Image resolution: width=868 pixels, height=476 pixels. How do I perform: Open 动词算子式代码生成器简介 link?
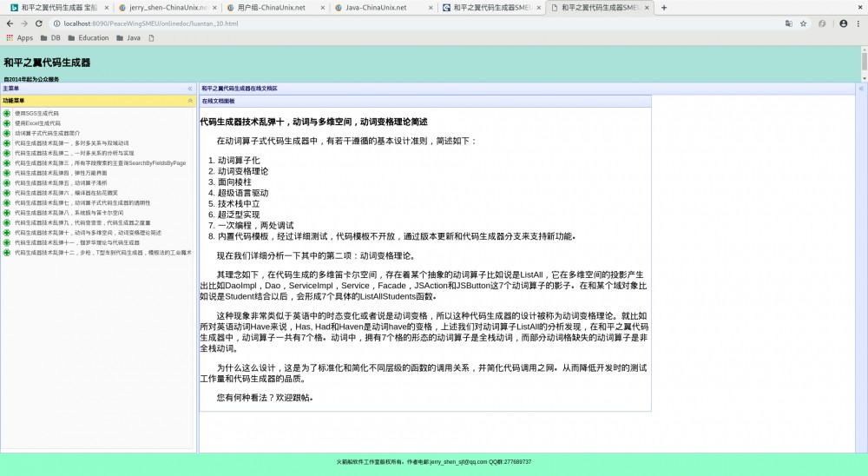pos(48,133)
